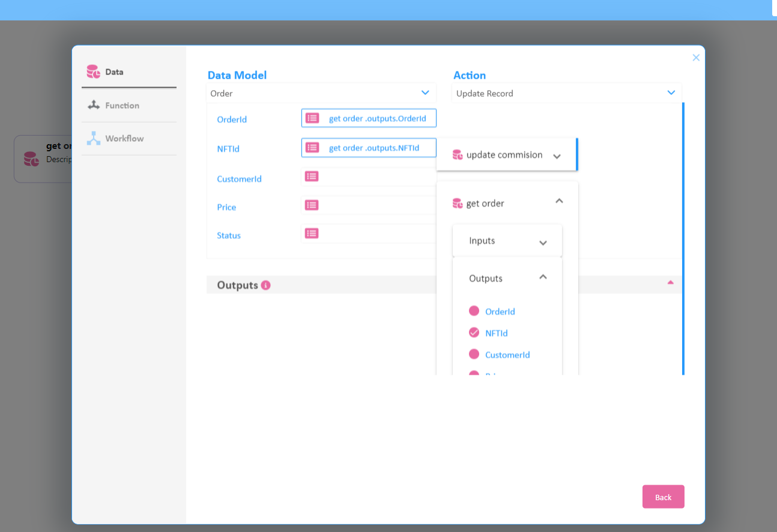Image resolution: width=777 pixels, height=532 pixels.
Task: Click the OrderId label in outputs list
Action: coord(500,312)
